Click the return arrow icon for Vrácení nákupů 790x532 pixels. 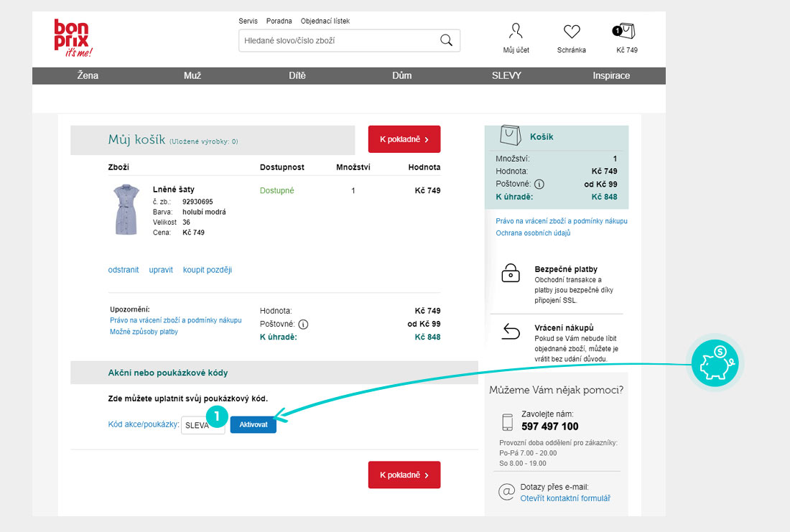click(511, 332)
